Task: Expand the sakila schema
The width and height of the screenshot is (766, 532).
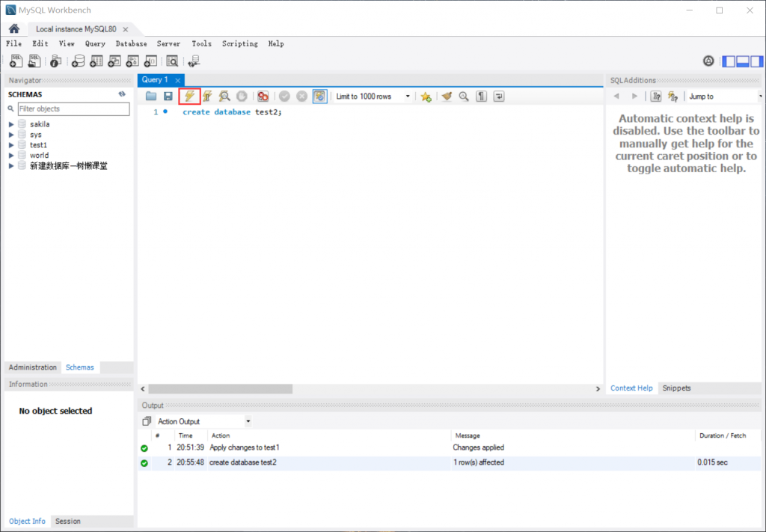Action: pos(11,124)
